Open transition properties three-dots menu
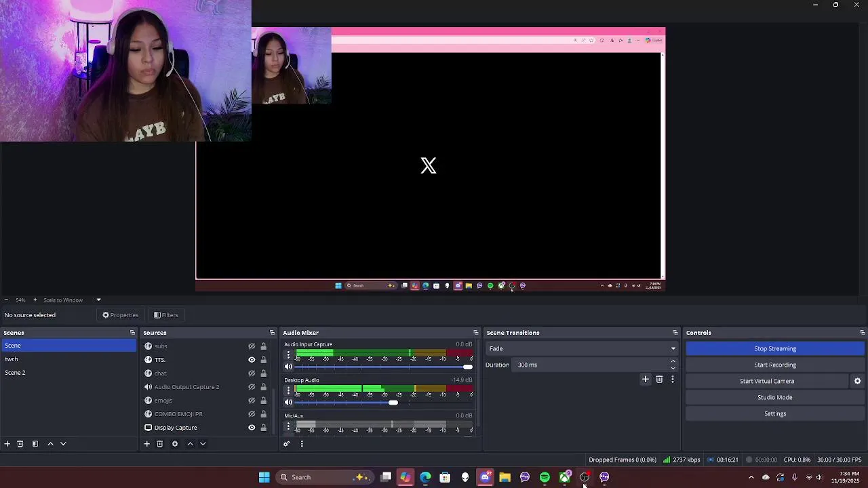 pos(673,380)
